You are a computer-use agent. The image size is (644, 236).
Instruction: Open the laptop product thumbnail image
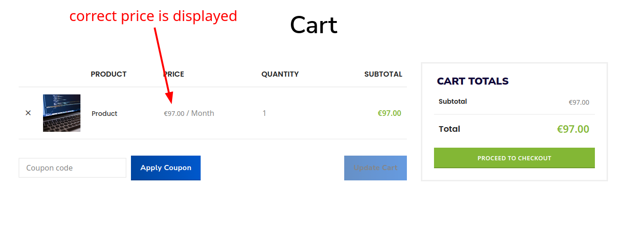click(62, 113)
